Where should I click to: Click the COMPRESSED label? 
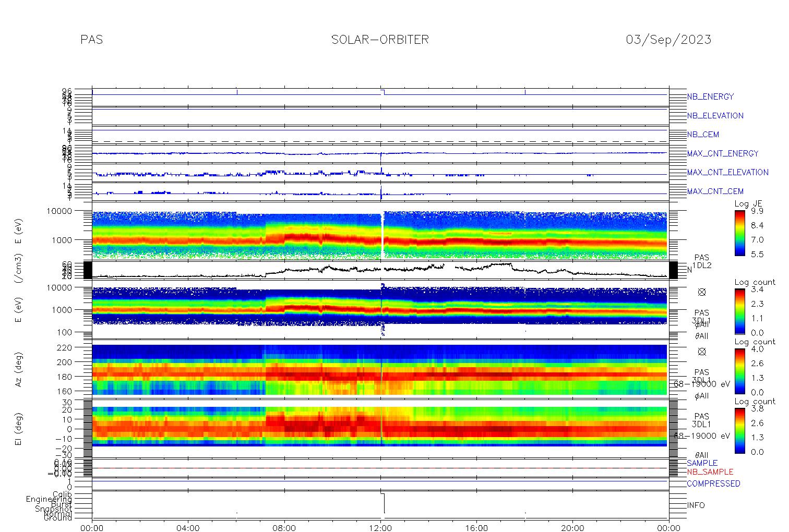pyautogui.click(x=713, y=484)
